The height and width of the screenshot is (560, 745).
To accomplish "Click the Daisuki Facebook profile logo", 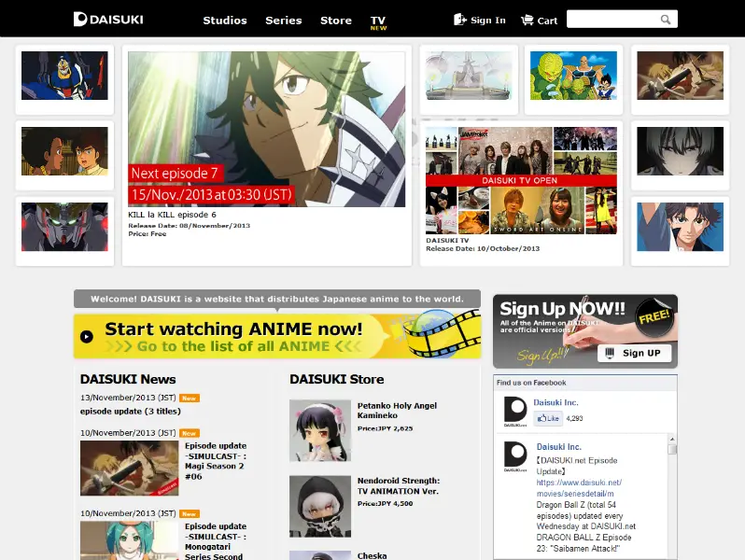I will point(515,412).
